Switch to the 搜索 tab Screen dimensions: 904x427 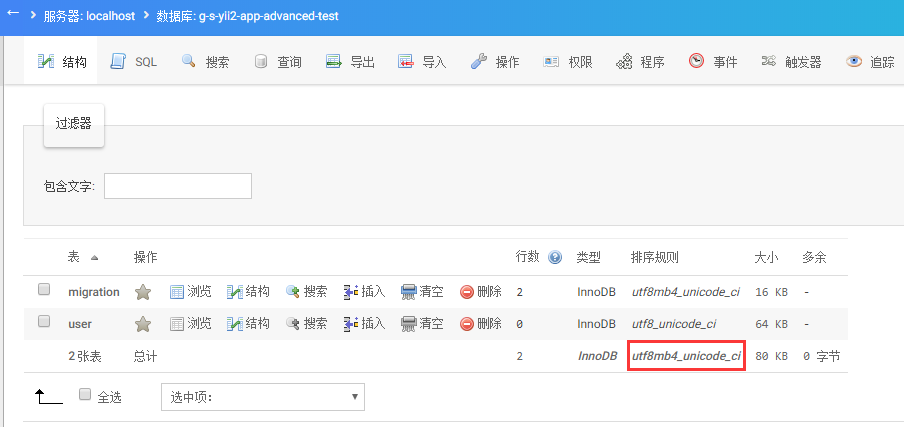click(205, 62)
